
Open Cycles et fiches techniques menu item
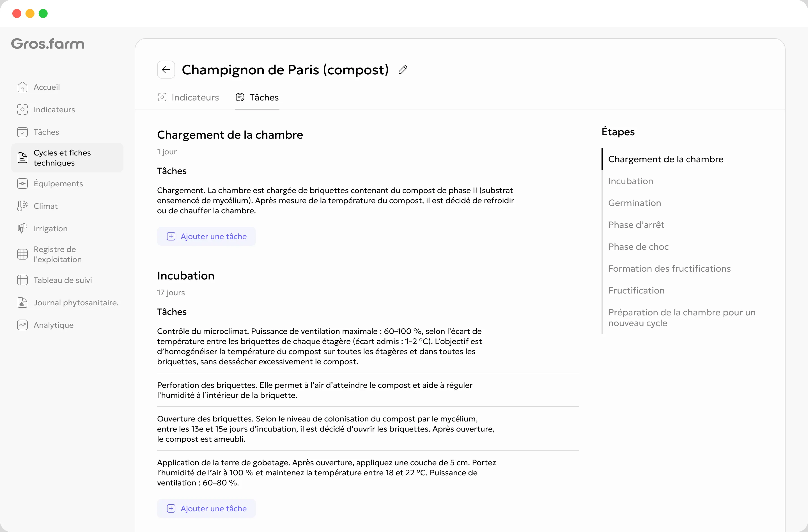[x=67, y=157]
